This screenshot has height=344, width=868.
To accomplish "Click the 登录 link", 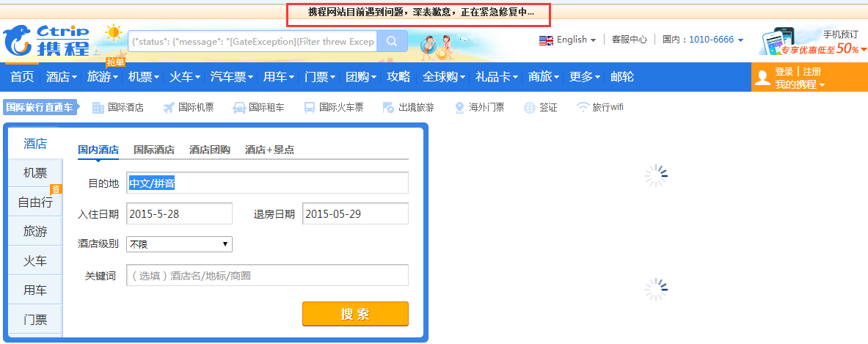I will (x=784, y=71).
